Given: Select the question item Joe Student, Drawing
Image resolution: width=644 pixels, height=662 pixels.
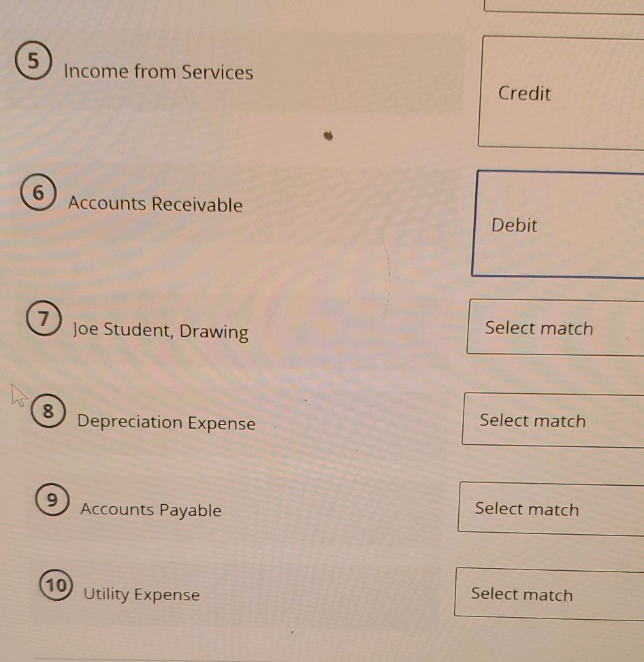Looking at the screenshot, I should point(161,331).
